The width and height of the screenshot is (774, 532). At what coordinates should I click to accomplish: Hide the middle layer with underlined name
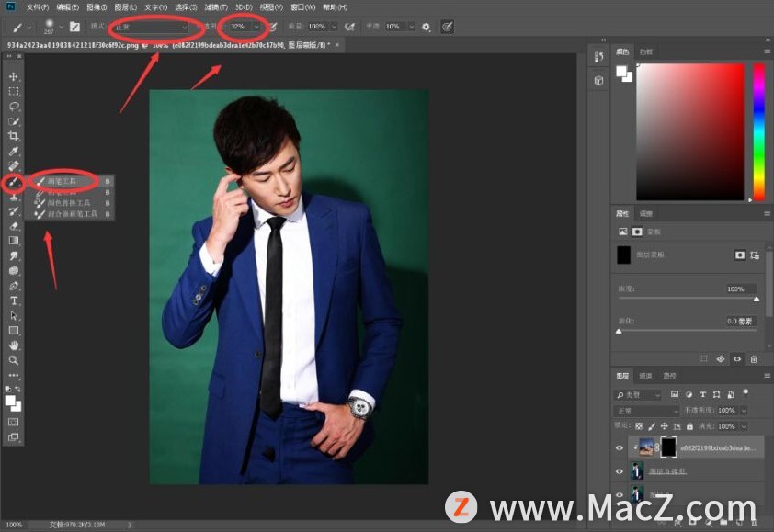point(620,471)
